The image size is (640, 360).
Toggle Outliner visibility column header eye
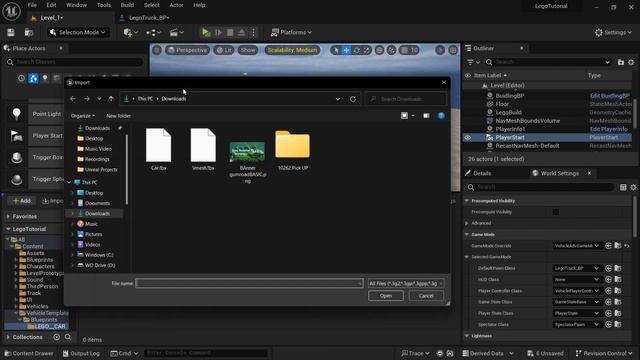468,76
